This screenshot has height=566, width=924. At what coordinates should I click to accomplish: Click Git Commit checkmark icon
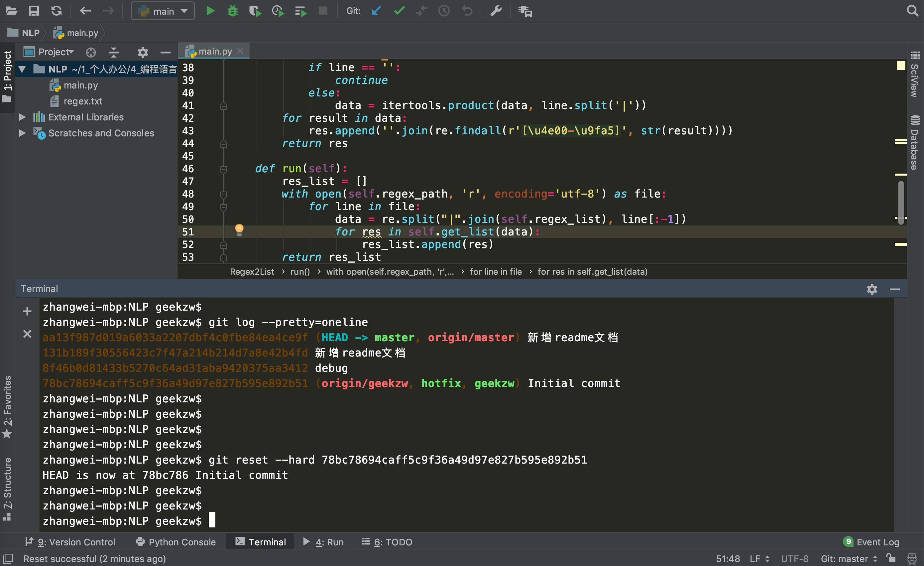pyautogui.click(x=399, y=11)
